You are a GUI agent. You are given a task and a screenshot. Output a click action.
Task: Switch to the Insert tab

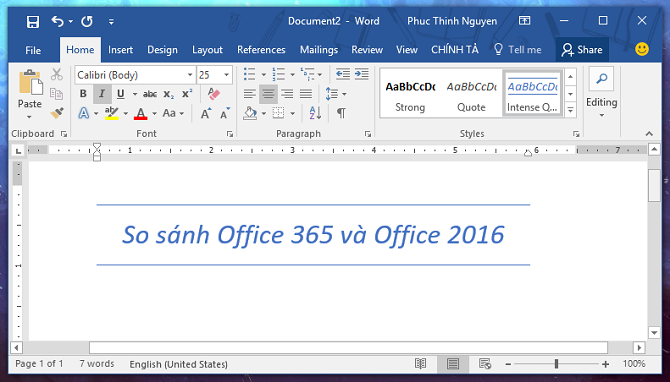pos(120,50)
